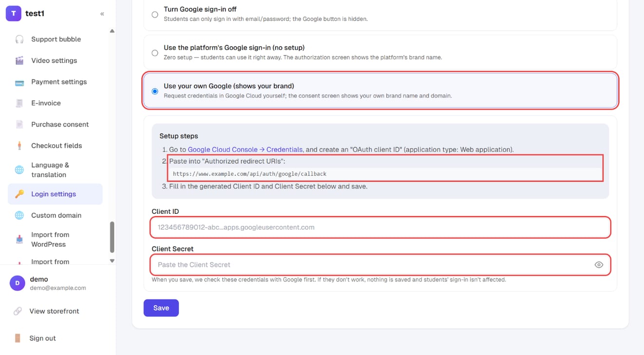
Task: Open Support bubble settings
Action: pyautogui.click(x=55, y=39)
